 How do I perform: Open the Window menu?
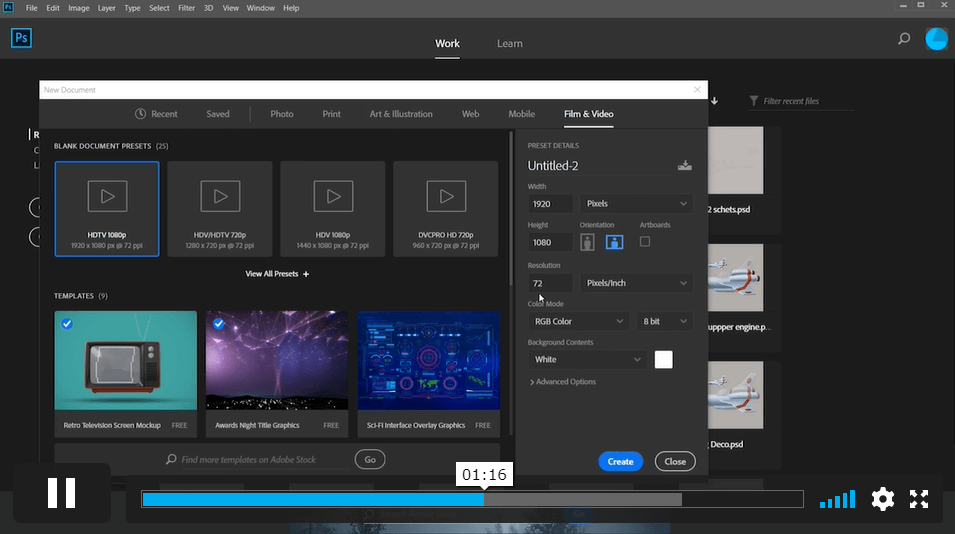(261, 8)
